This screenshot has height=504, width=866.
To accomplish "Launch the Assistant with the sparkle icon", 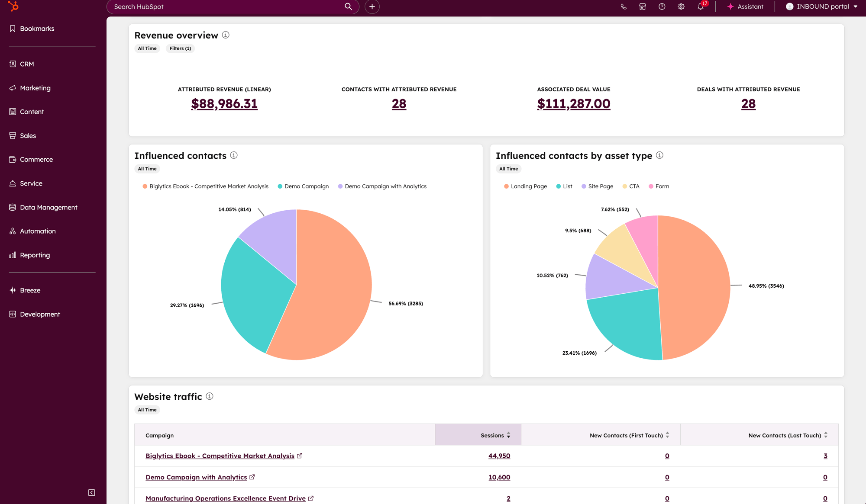I will click(745, 6).
